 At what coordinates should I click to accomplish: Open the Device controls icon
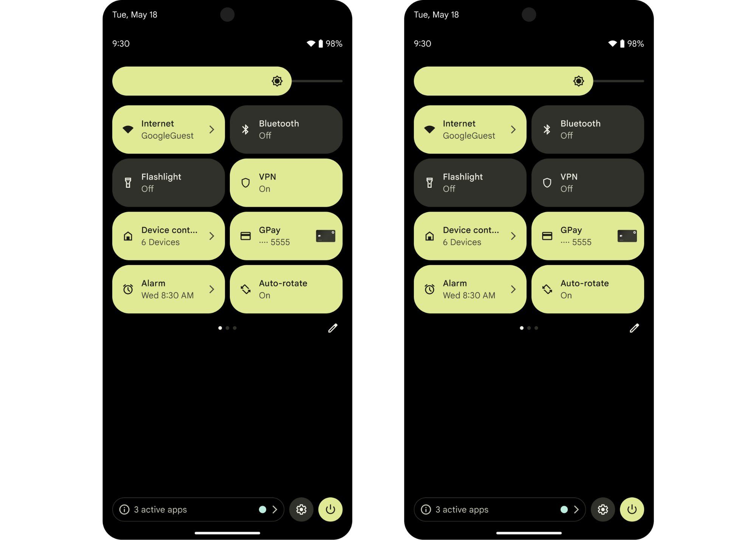tap(127, 235)
